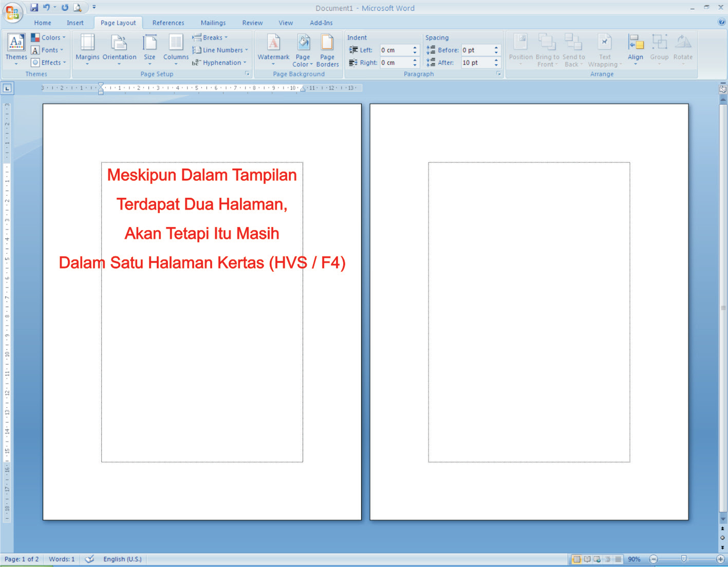Viewport: 728px width, 567px height.
Task: Undo the last action
Action: pos(47,7)
